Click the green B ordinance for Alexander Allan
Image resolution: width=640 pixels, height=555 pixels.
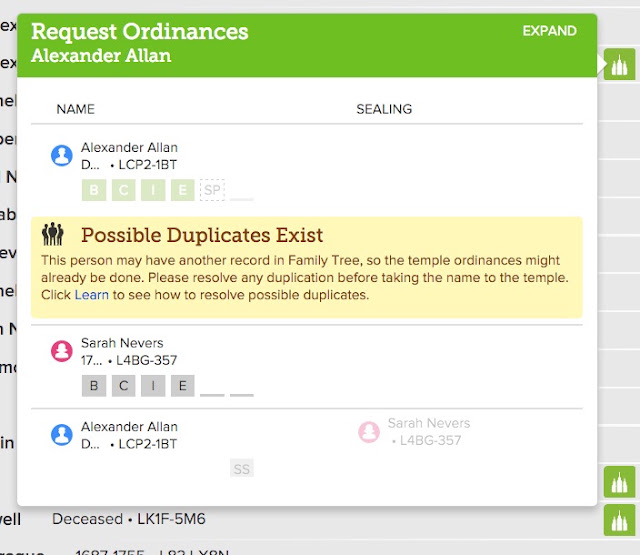tap(94, 190)
